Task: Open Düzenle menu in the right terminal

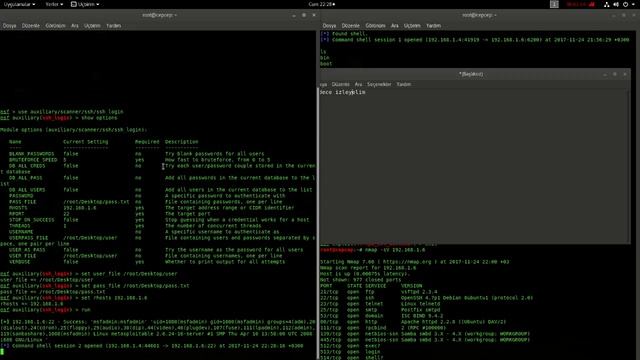Action: pos(351,25)
